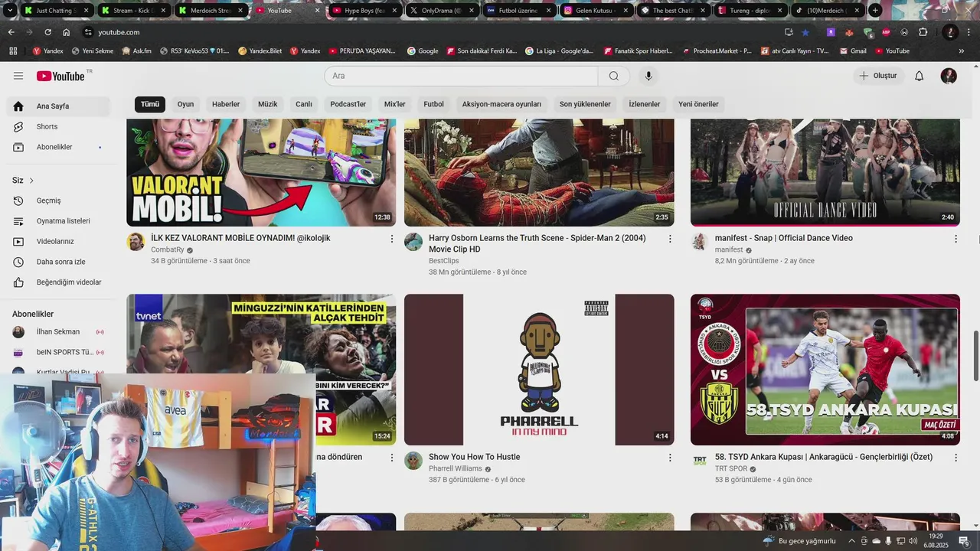This screenshot has width=980, height=551.
Task: Open the YouTube hamburger guide menu
Action: 18,76
